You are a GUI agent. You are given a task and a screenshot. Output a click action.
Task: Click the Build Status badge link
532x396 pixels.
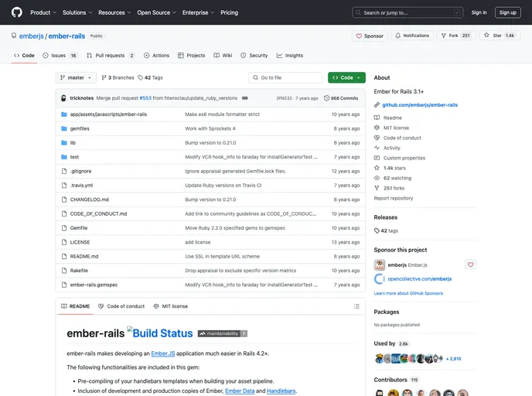coord(160,333)
